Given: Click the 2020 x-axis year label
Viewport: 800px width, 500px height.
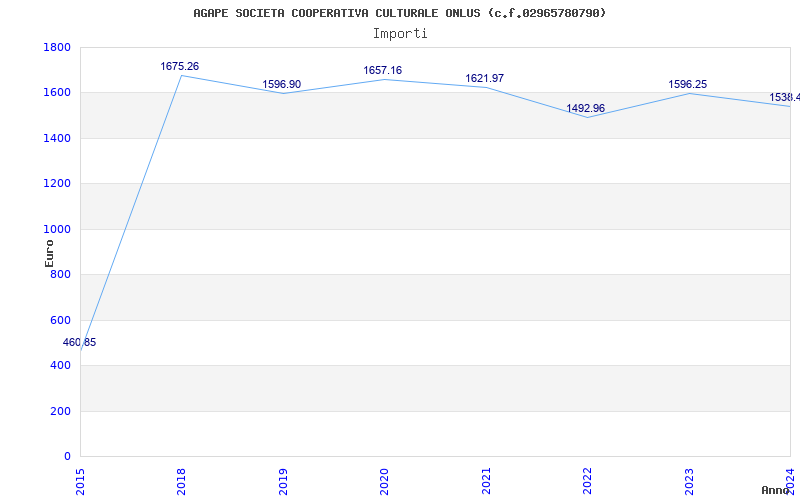Looking at the screenshot, I should (384, 482).
